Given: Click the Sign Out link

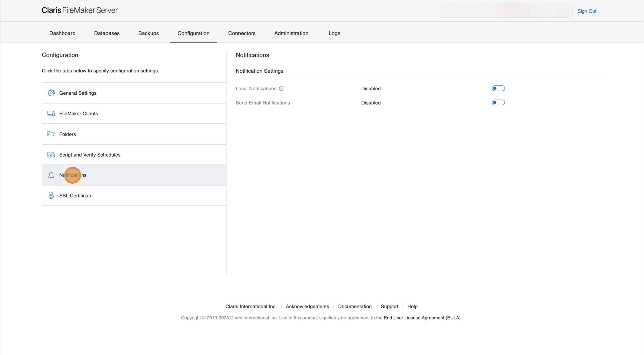Looking at the screenshot, I should pos(587,11).
